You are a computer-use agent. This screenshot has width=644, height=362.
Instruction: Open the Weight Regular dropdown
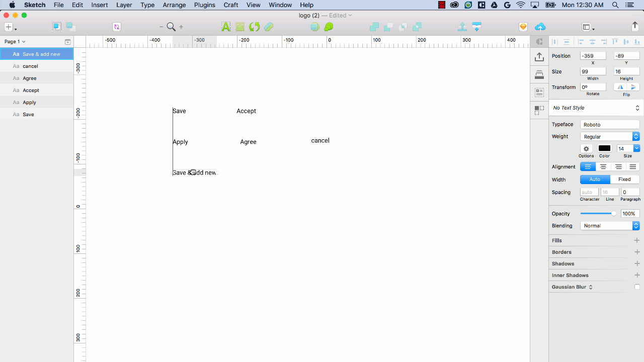tap(610, 137)
